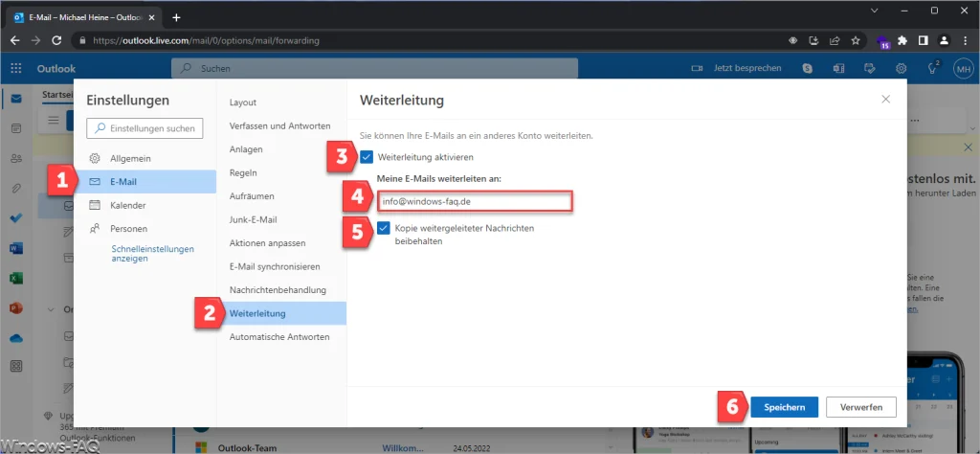Open Chrome profile icon
Screen dimensions: 980x454
coord(945,40)
